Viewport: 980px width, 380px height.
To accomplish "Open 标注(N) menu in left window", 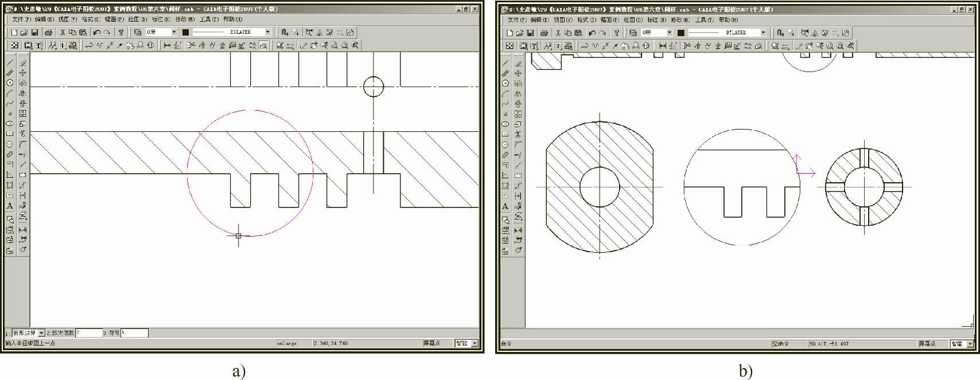I will pyautogui.click(x=161, y=19).
